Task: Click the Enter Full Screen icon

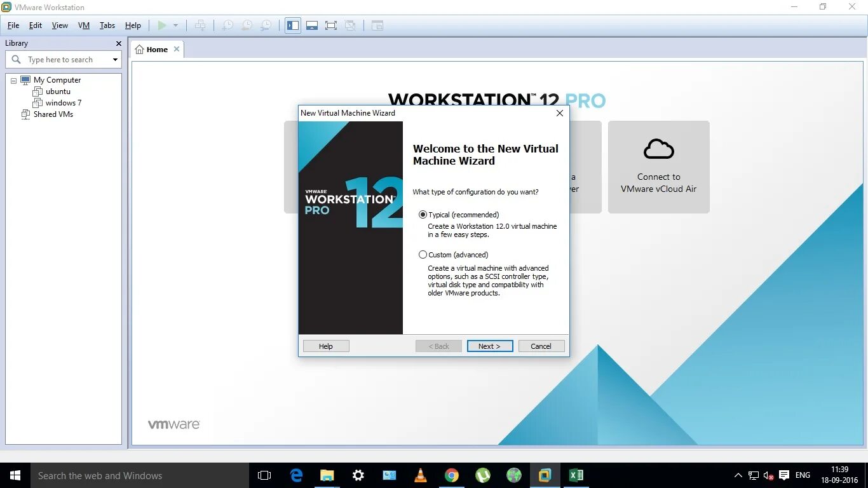Action: click(x=331, y=25)
